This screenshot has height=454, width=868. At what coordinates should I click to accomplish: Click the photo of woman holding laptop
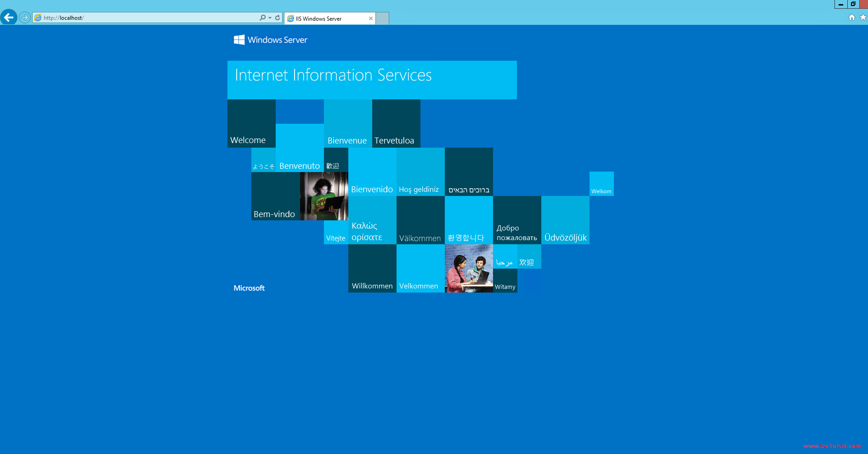[x=324, y=196]
